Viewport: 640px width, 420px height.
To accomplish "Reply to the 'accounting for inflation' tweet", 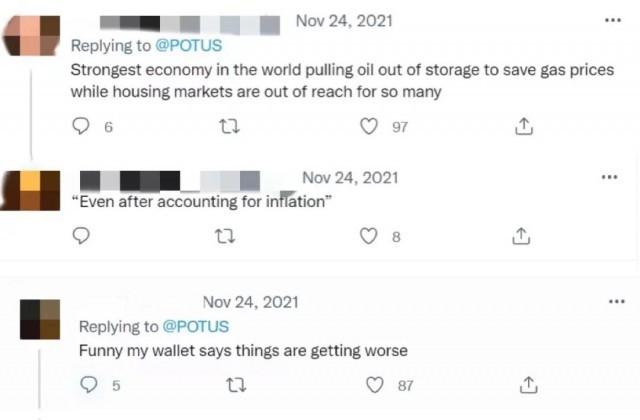I will 84,236.
